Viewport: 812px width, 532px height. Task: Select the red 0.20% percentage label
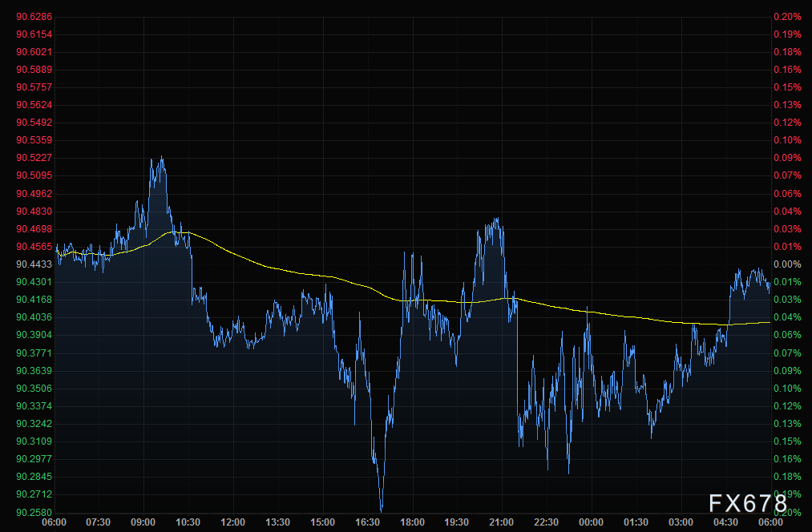787,17
